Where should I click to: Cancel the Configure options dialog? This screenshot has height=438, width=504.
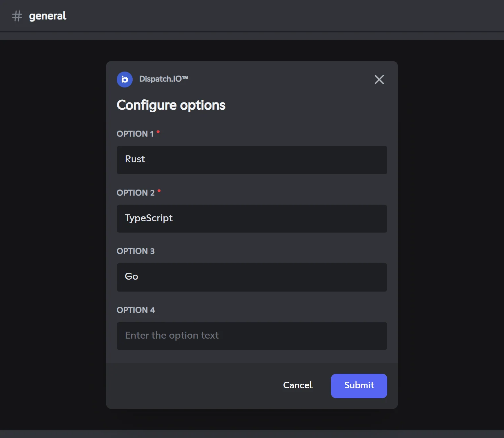(x=298, y=385)
